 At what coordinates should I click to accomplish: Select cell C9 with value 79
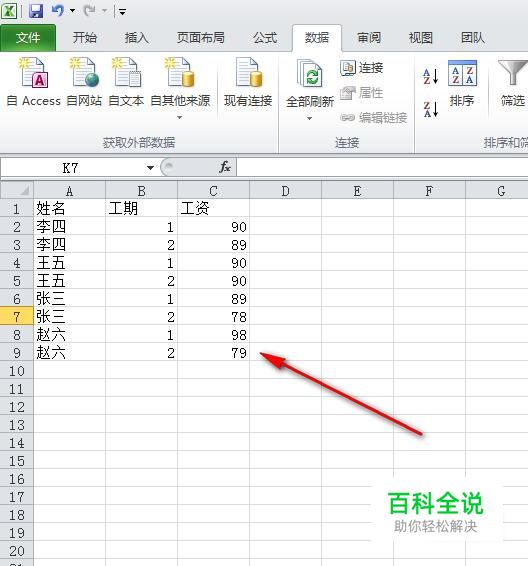[213, 353]
